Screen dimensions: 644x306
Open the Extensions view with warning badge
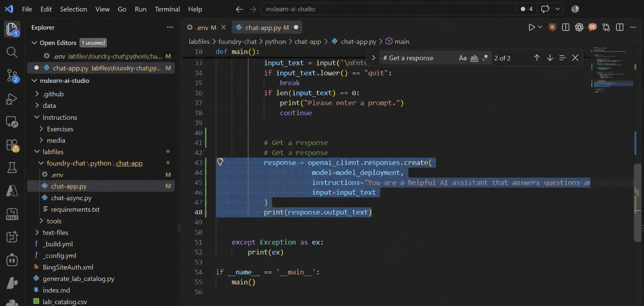point(12,145)
